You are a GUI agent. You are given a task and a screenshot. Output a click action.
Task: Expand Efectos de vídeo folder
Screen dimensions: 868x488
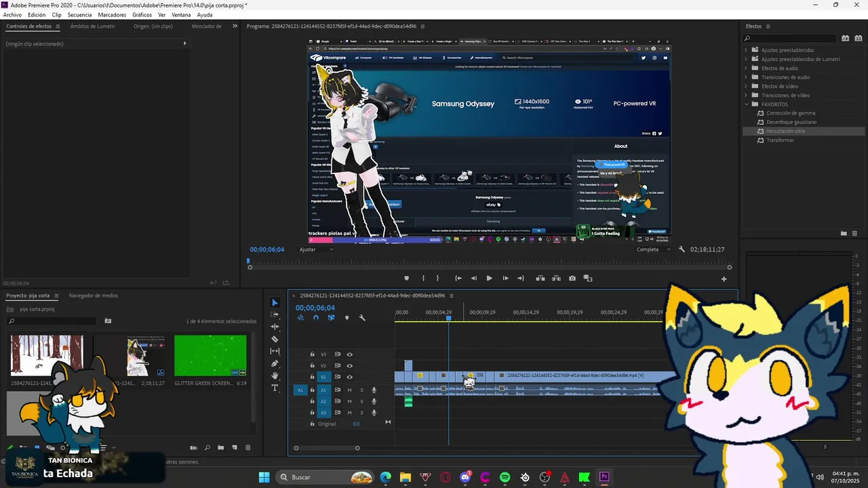pyautogui.click(x=746, y=86)
